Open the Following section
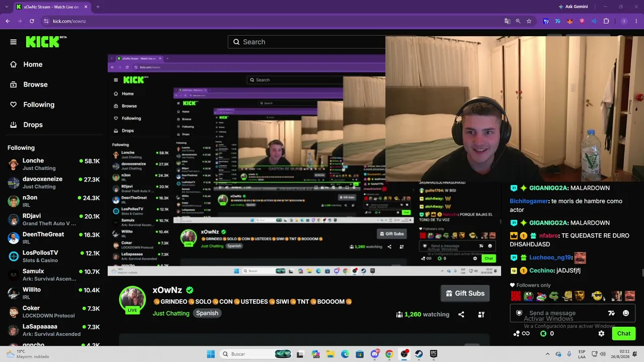The width and height of the screenshot is (644, 362). click(33, 105)
